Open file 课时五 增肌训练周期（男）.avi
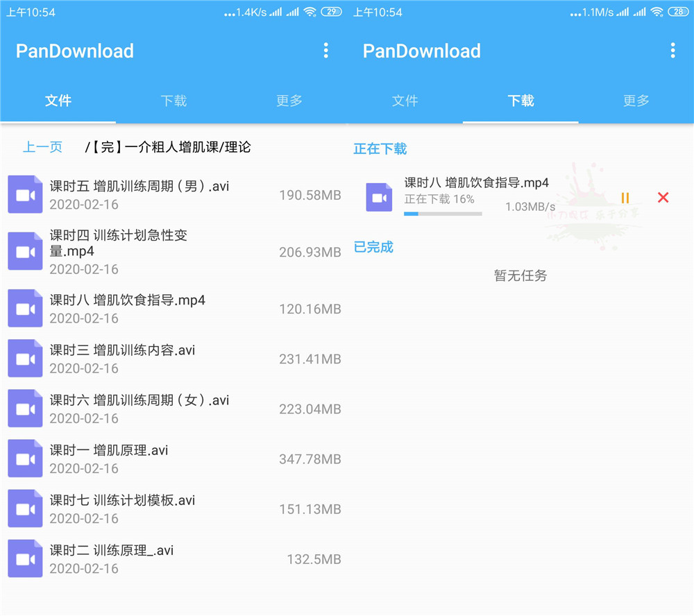 point(174,195)
